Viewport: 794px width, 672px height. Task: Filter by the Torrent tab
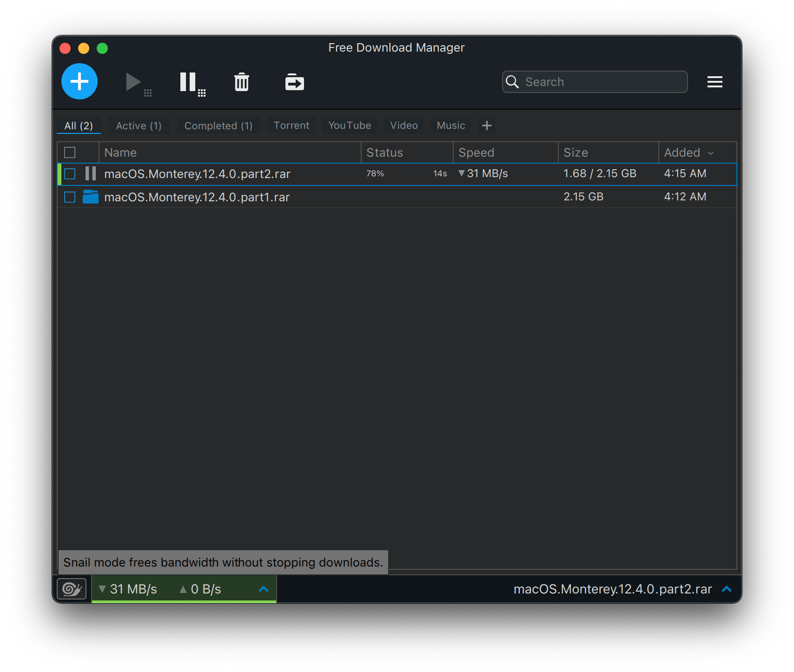pyautogui.click(x=291, y=125)
